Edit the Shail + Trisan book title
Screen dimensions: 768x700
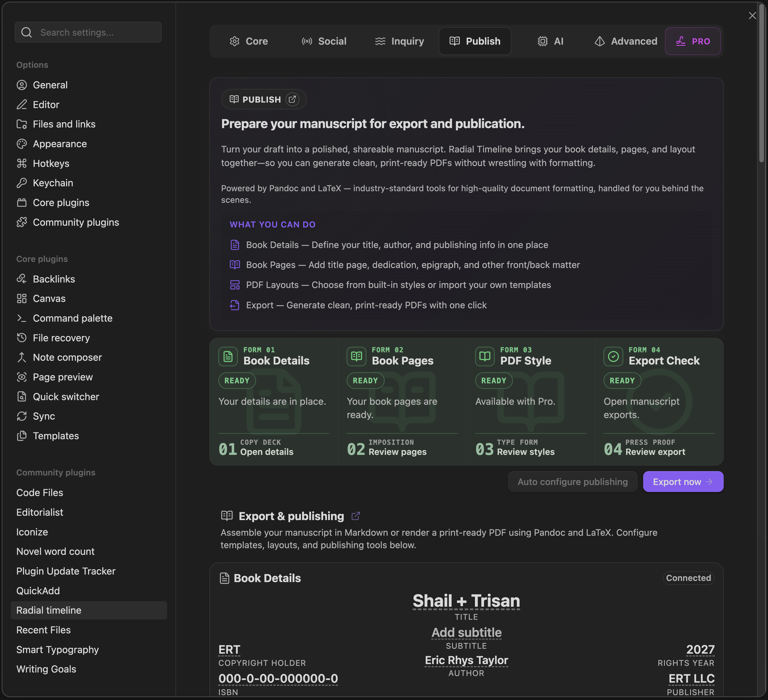(x=466, y=601)
